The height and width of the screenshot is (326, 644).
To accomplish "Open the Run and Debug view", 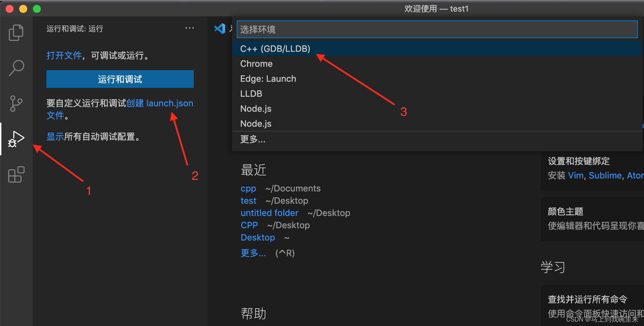I will click(x=16, y=139).
